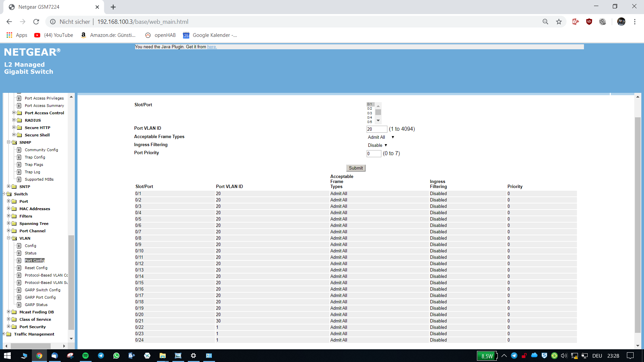Click the zoom magnifier icon in address bar
The image size is (644, 362).
point(545,22)
